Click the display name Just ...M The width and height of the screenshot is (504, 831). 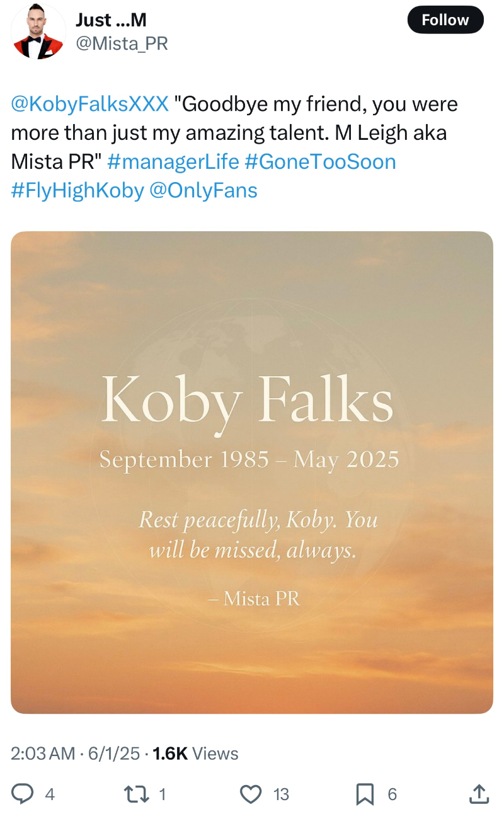pyautogui.click(x=111, y=20)
